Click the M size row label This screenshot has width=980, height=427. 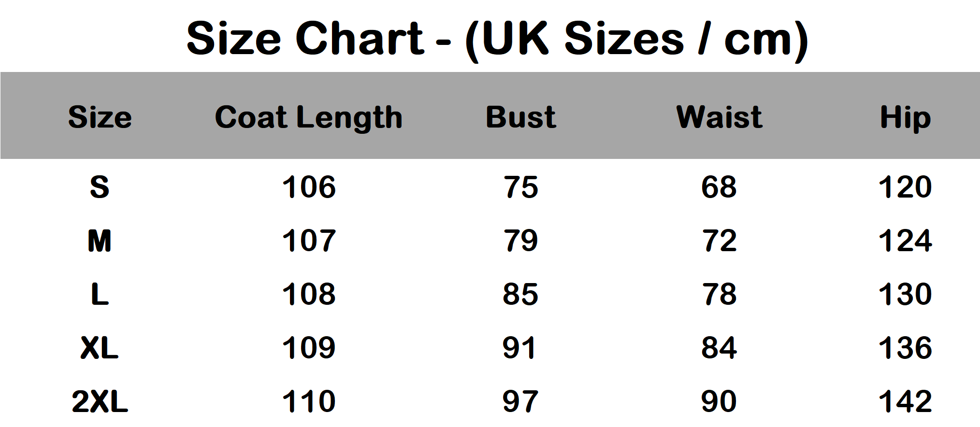(100, 241)
